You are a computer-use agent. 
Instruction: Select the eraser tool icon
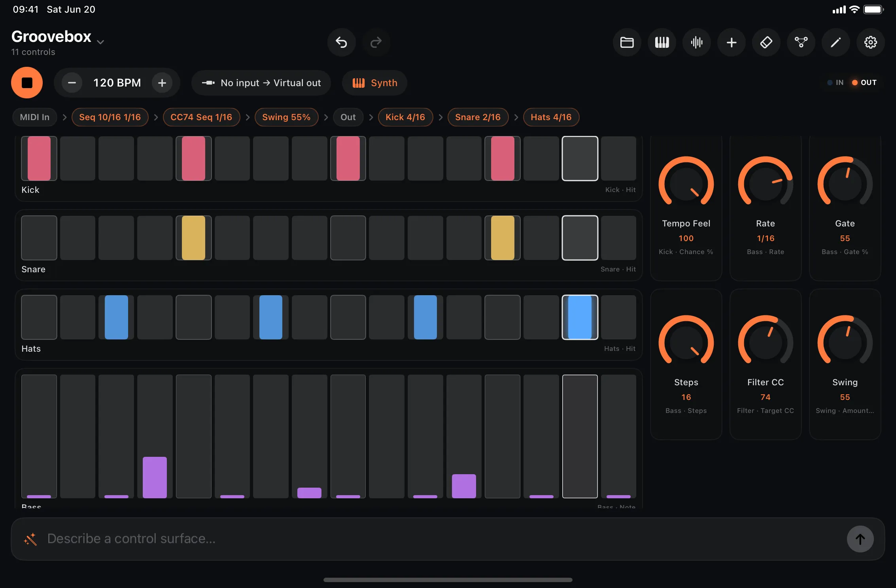point(766,42)
